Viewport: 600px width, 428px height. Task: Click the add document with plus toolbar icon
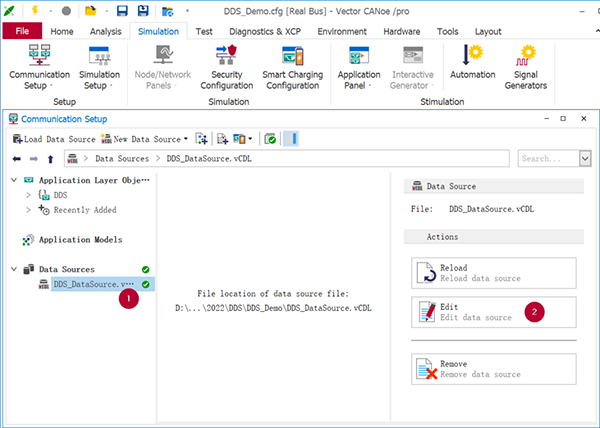coord(222,139)
